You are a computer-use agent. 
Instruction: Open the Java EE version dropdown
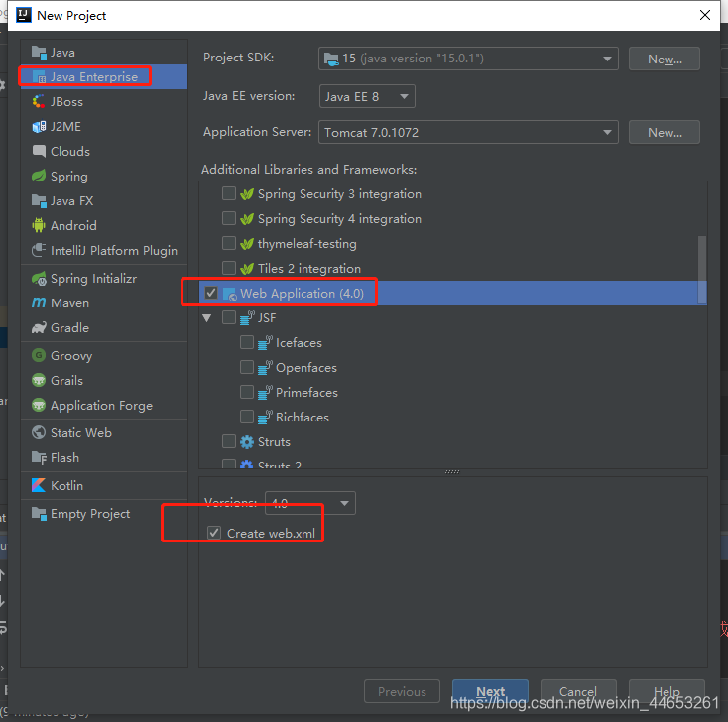tap(367, 96)
